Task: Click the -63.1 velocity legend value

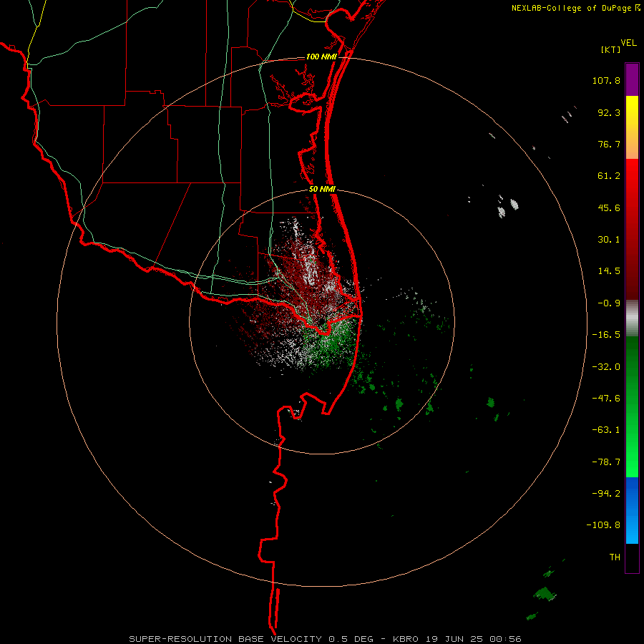Action: coord(606,430)
